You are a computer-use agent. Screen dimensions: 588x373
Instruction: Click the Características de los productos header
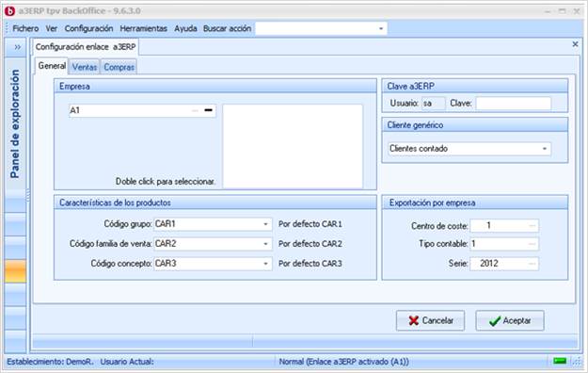[215, 203]
